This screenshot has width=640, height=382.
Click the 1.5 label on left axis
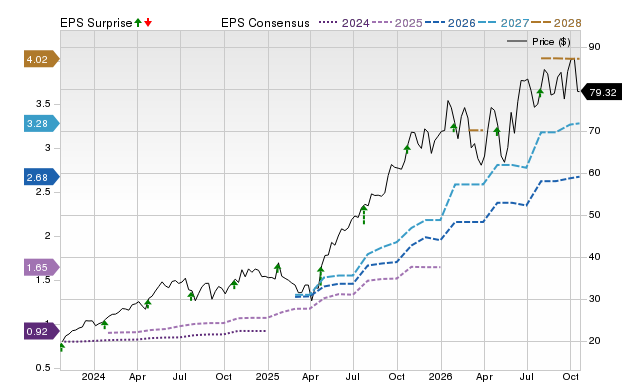coord(43,280)
